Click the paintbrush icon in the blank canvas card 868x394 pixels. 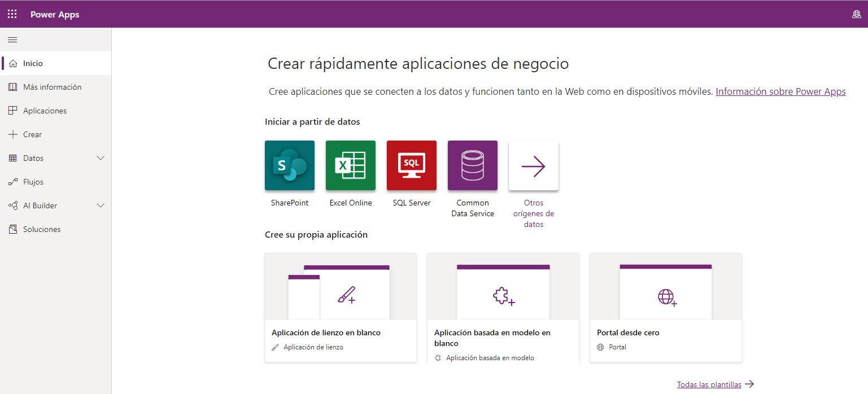coord(346,295)
